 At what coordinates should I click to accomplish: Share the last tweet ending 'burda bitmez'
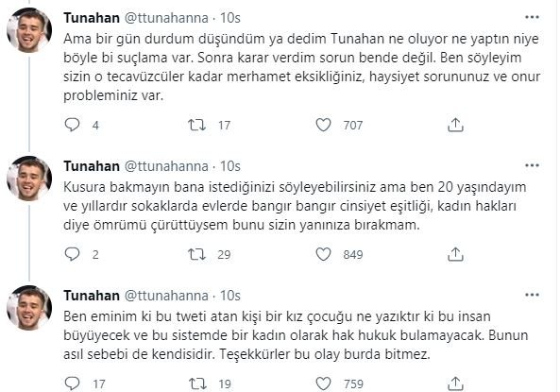pos(455,383)
